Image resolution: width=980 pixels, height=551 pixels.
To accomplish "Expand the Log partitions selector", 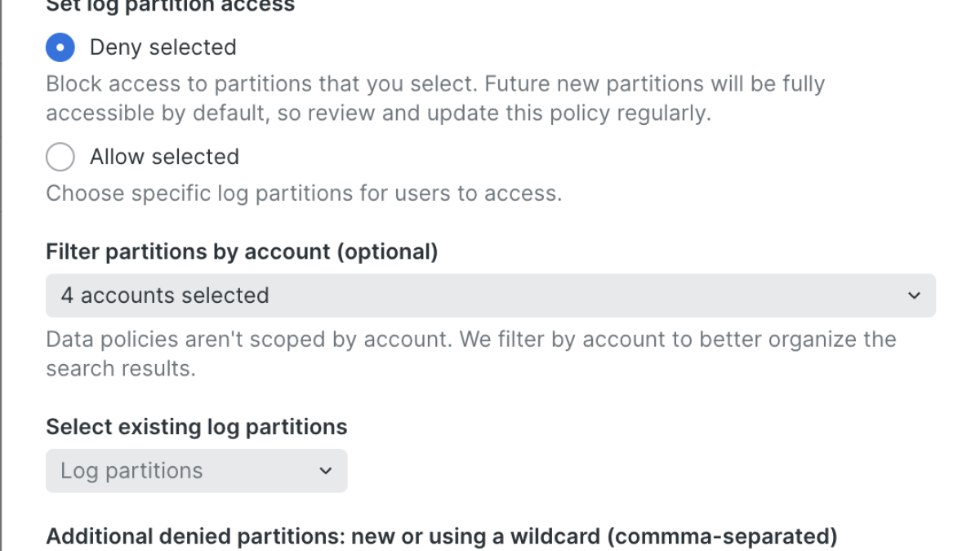I will point(196,471).
